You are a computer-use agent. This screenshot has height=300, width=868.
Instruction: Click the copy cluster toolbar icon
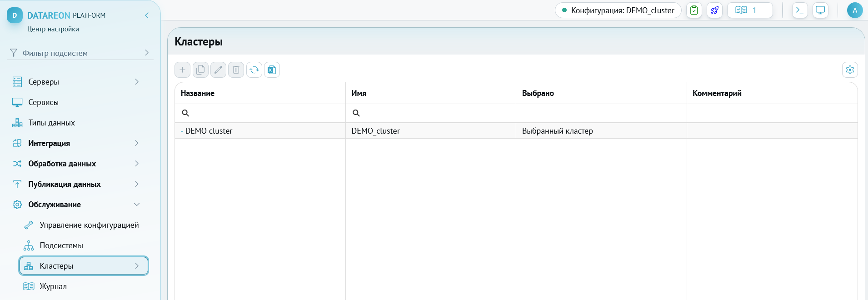(200, 70)
